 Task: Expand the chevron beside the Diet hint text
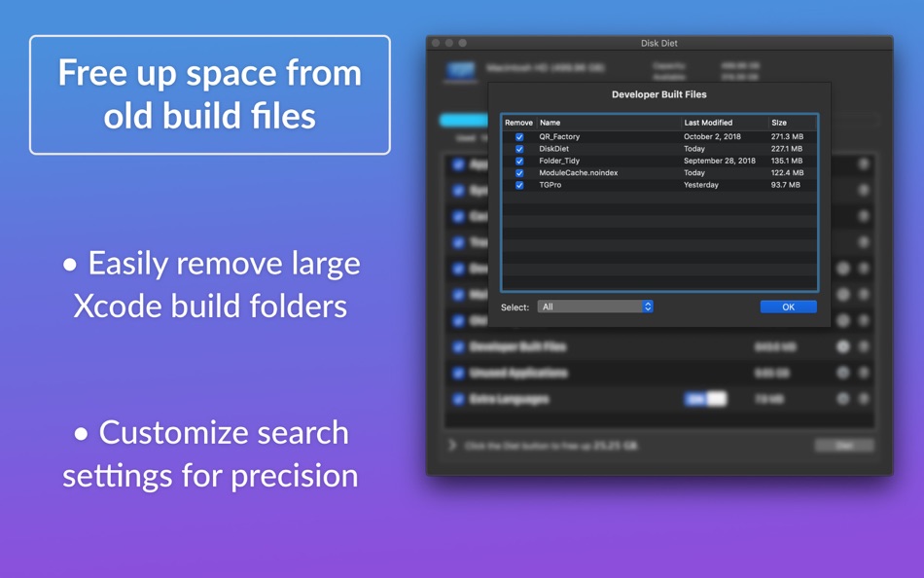point(452,445)
